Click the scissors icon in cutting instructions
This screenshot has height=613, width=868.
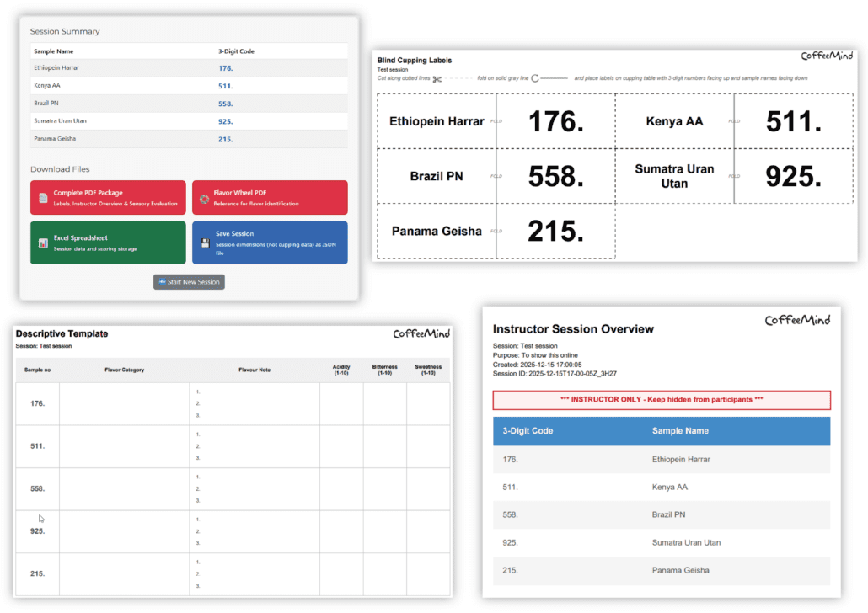437,78
